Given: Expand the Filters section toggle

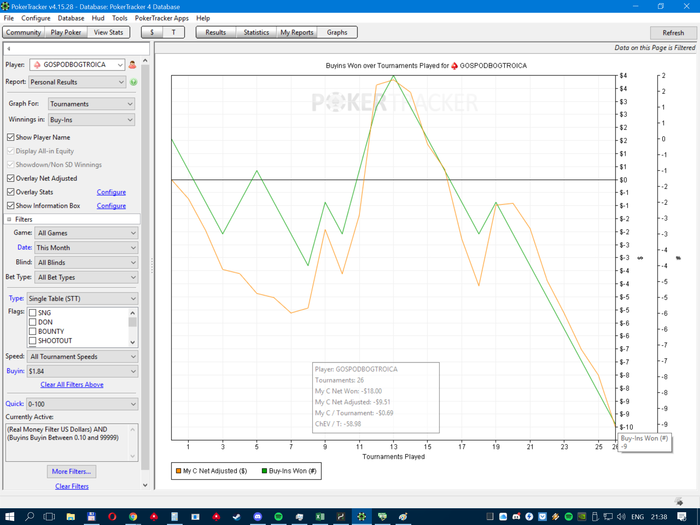Looking at the screenshot, I should click(9, 219).
